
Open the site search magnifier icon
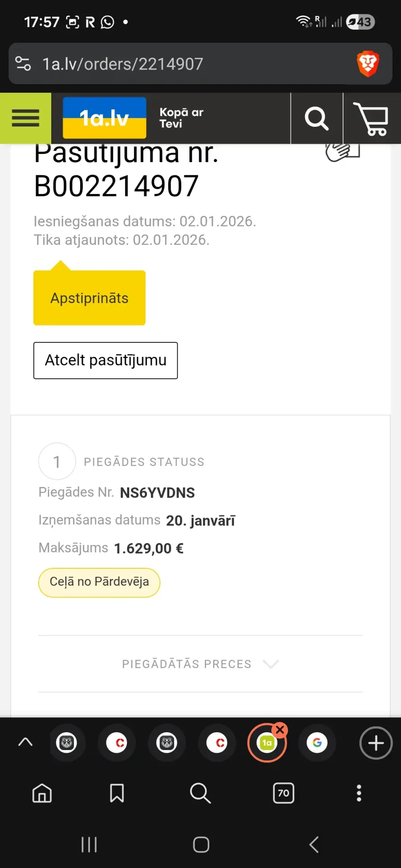(316, 118)
